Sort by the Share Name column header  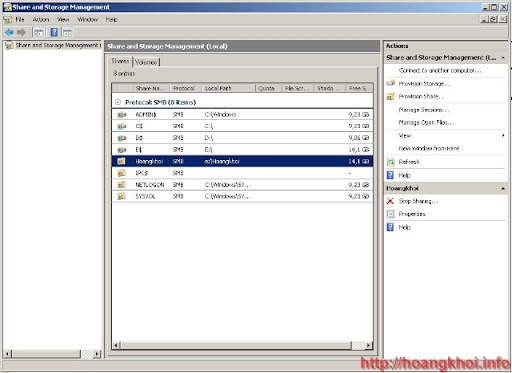pyautogui.click(x=151, y=88)
